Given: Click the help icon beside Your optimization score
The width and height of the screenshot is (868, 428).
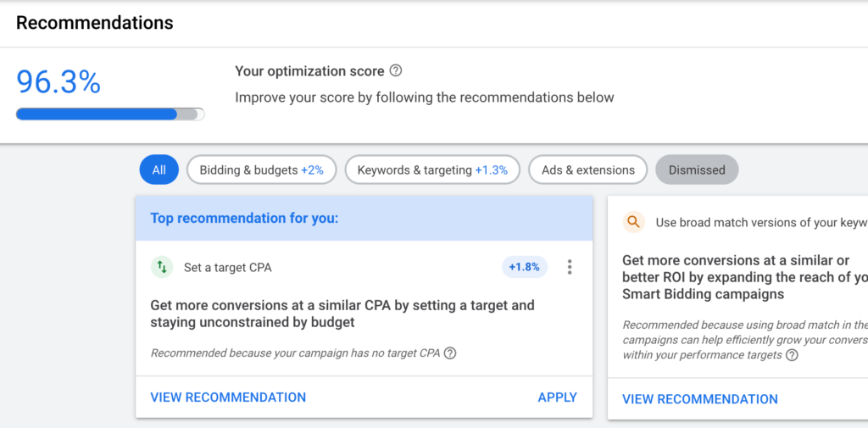Looking at the screenshot, I should (395, 71).
